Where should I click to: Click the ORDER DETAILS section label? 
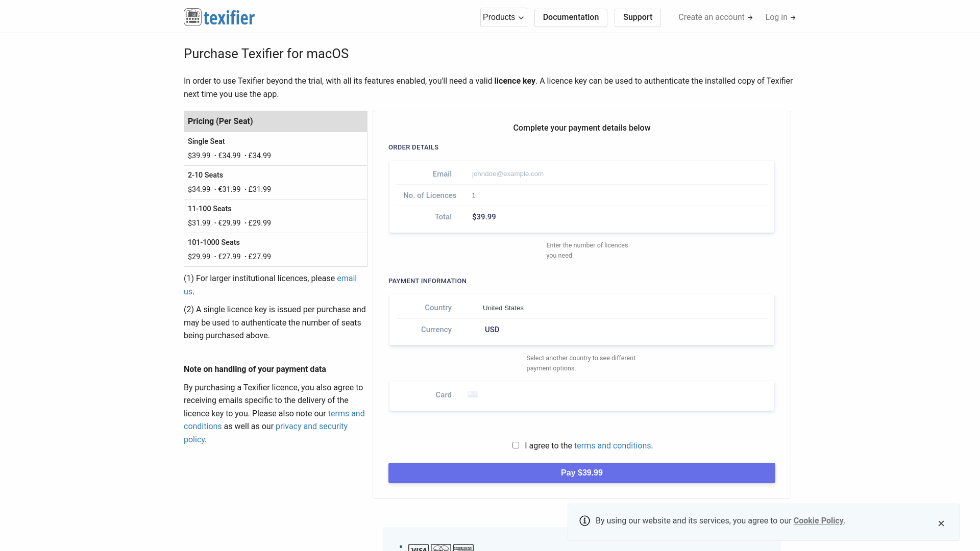413,147
